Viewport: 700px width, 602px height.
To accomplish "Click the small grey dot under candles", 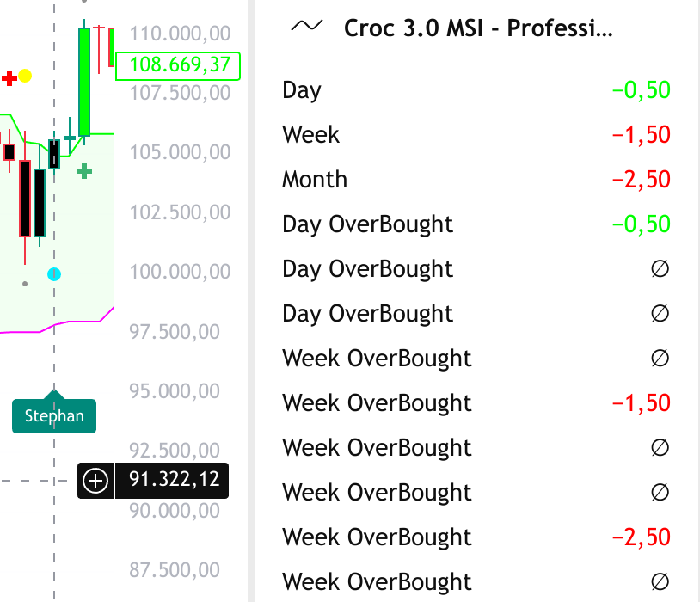I will [25, 282].
